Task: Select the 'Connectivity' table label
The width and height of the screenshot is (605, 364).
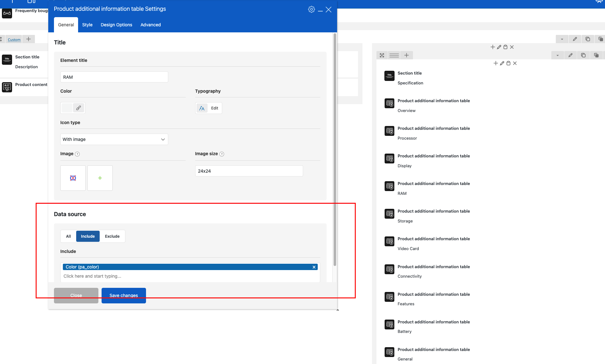Action: pyautogui.click(x=410, y=276)
